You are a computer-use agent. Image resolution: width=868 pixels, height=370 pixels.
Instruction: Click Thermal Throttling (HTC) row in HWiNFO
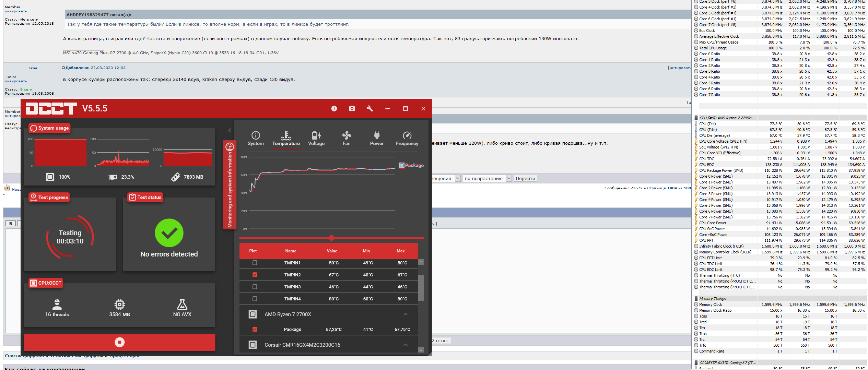pyautogui.click(x=779, y=275)
